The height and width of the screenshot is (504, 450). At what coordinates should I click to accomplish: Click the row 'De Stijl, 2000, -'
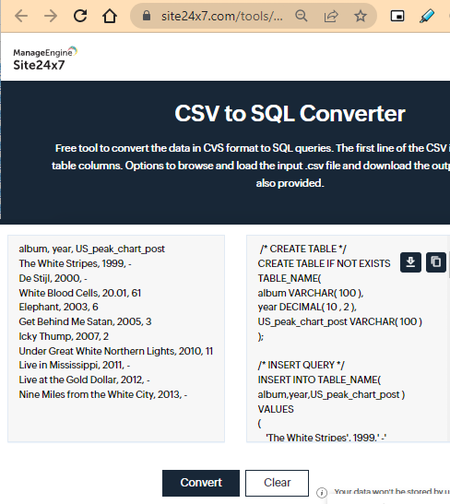click(x=53, y=278)
